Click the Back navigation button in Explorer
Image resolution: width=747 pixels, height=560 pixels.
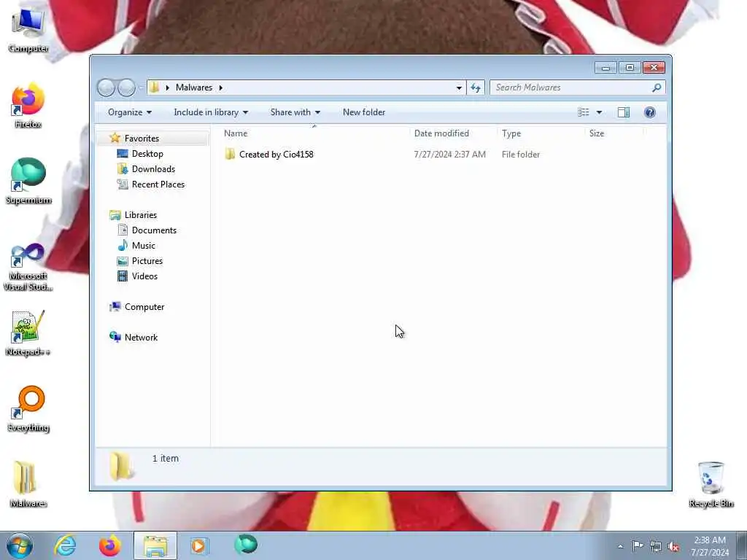(x=106, y=87)
